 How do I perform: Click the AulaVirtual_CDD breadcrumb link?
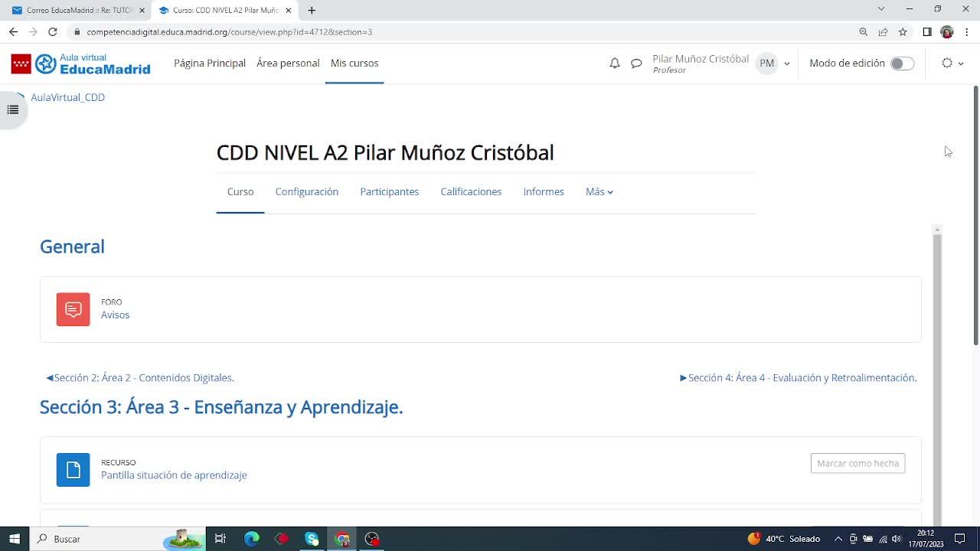pos(67,97)
